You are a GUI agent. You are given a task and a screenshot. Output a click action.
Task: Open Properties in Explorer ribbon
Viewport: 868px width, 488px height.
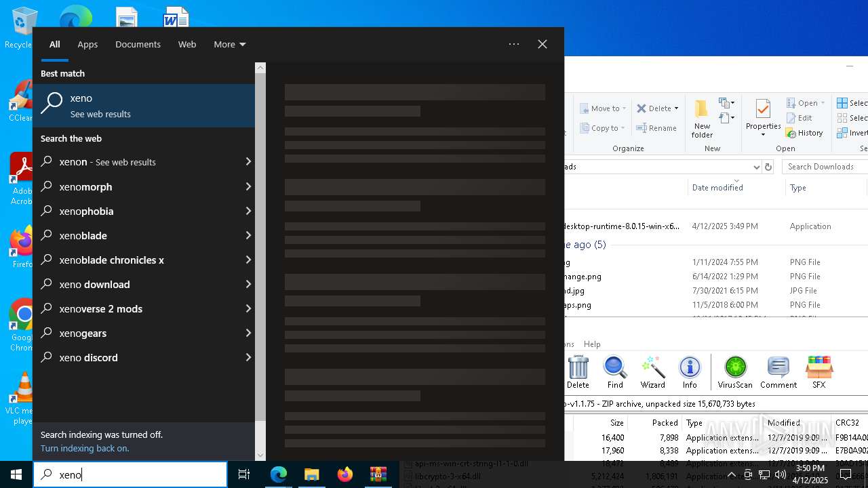coord(763,117)
